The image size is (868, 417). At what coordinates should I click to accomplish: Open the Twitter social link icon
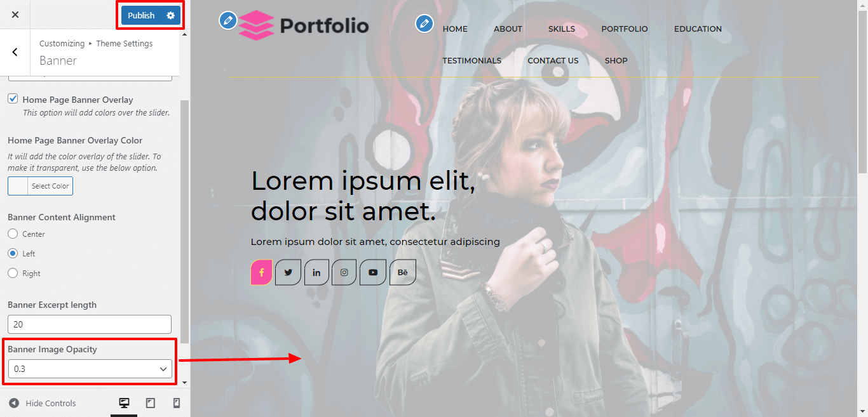coord(288,272)
